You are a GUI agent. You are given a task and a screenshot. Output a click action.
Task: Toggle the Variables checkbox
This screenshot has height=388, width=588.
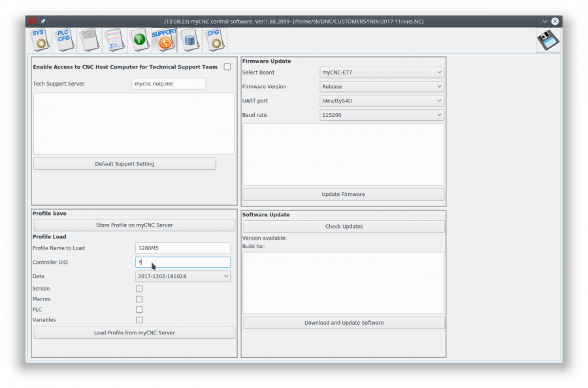point(139,320)
